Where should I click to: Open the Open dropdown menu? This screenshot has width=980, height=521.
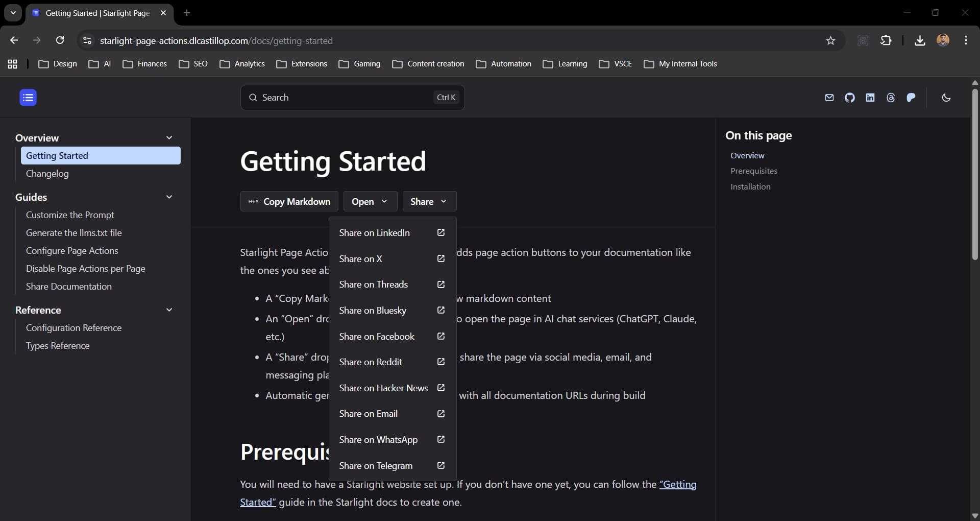click(x=370, y=201)
